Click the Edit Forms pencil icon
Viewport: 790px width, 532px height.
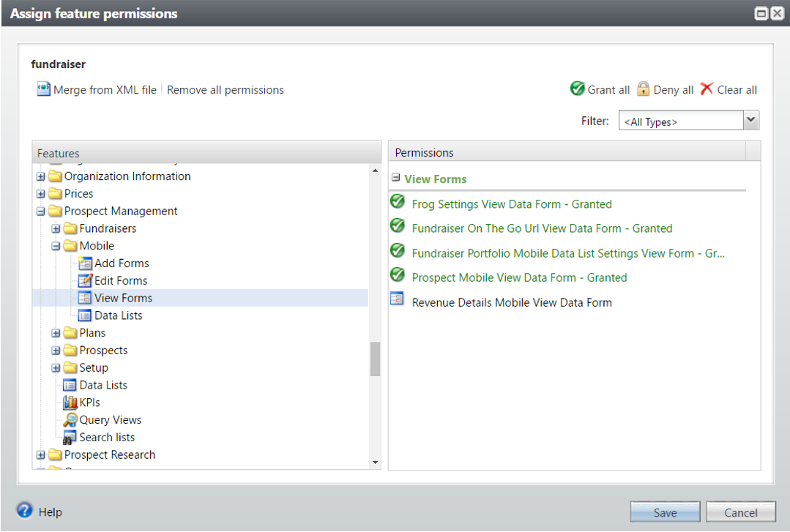(85, 280)
